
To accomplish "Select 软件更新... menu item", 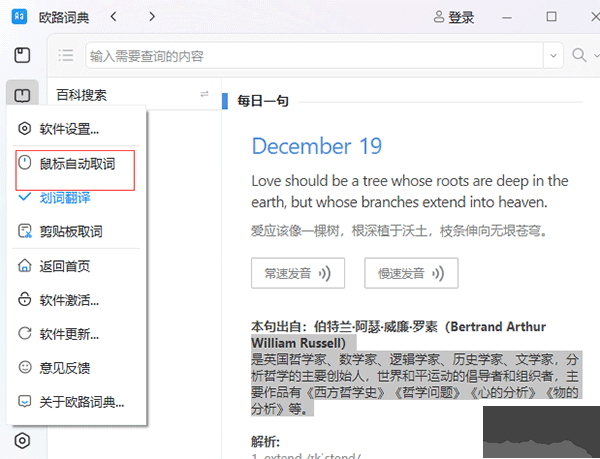I will pyautogui.click(x=77, y=334).
